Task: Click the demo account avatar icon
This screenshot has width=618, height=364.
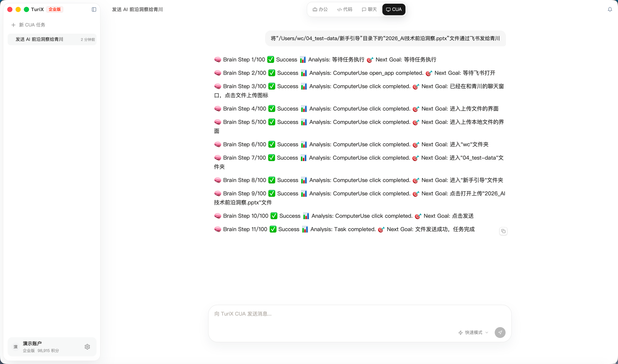Action: click(15, 347)
